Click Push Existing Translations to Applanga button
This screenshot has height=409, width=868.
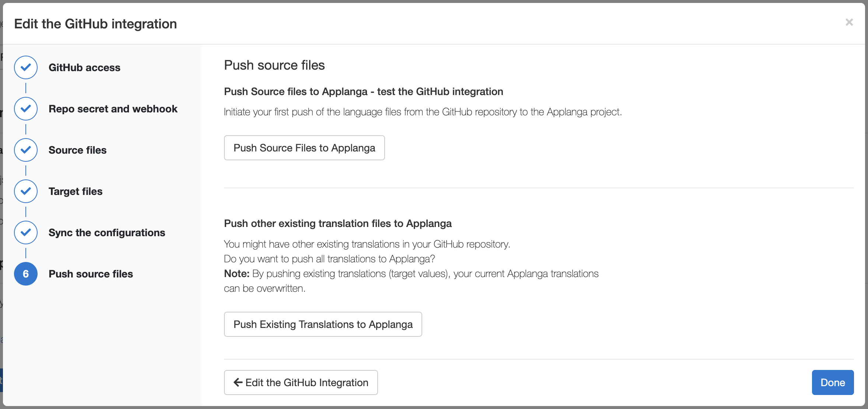pos(323,324)
